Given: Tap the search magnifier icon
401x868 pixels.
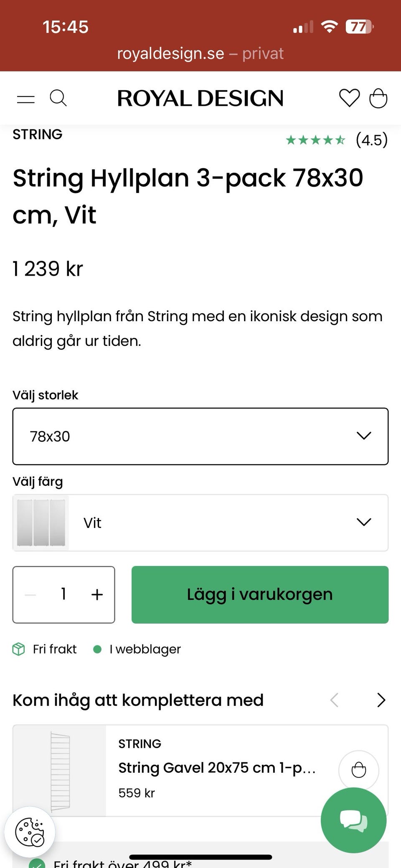Looking at the screenshot, I should 58,98.
